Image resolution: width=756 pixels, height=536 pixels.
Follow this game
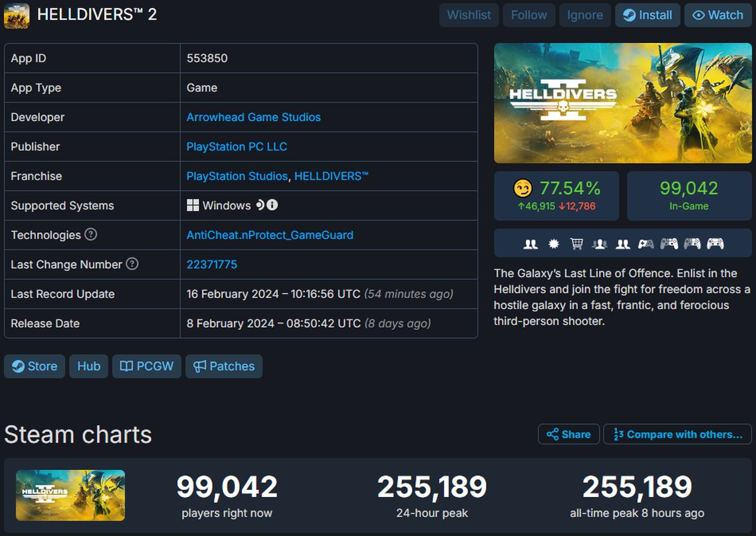click(529, 15)
